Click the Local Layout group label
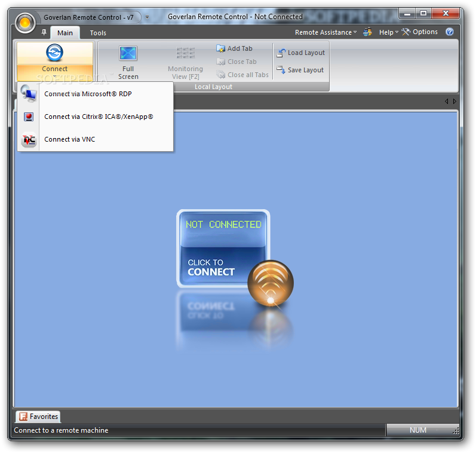Image resolution: width=476 pixels, height=453 pixels. (x=213, y=87)
